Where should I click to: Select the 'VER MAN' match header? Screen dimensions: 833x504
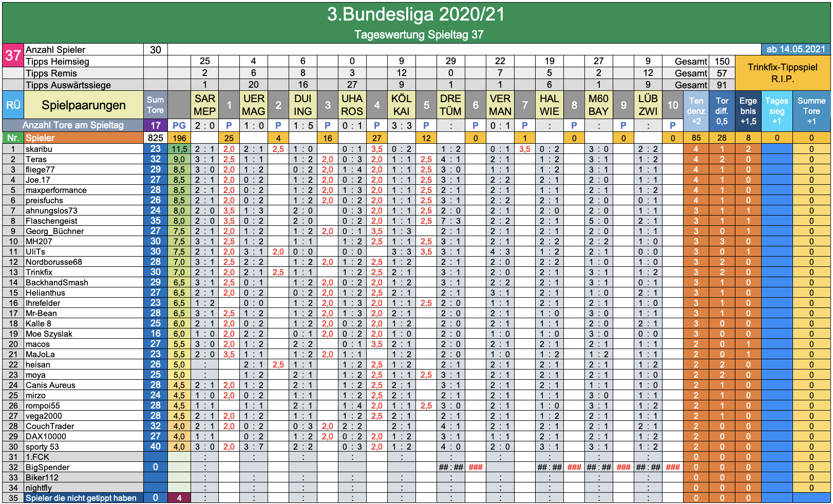click(x=500, y=105)
